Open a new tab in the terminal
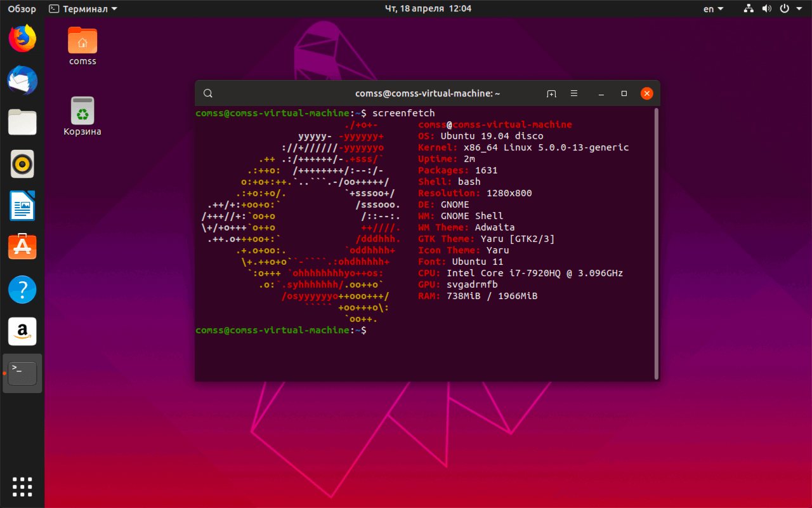812x508 pixels. click(x=551, y=93)
